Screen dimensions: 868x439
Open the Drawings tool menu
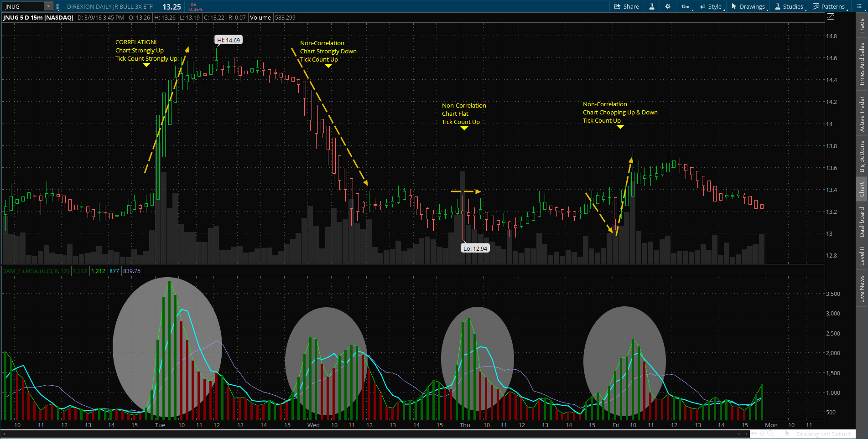tap(748, 6)
